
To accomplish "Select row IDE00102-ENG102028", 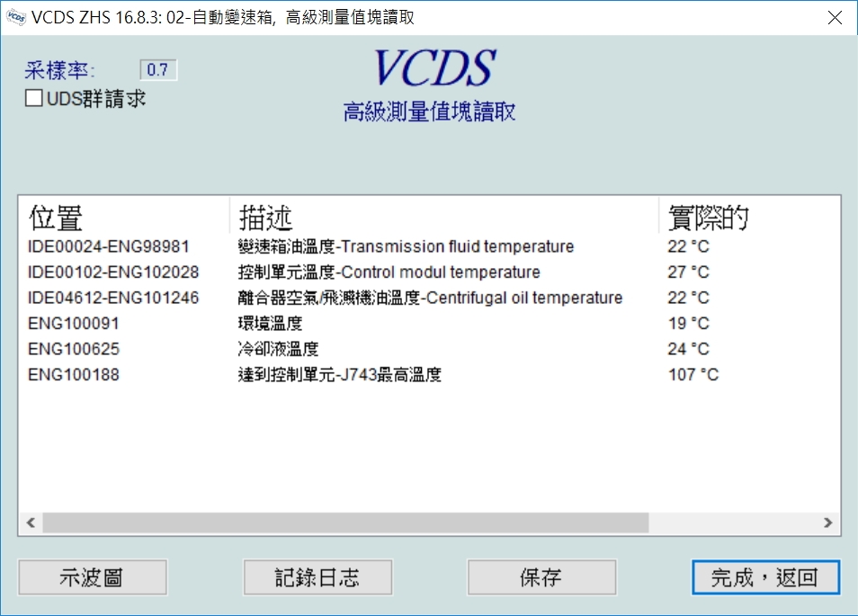I will pos(429,272).
